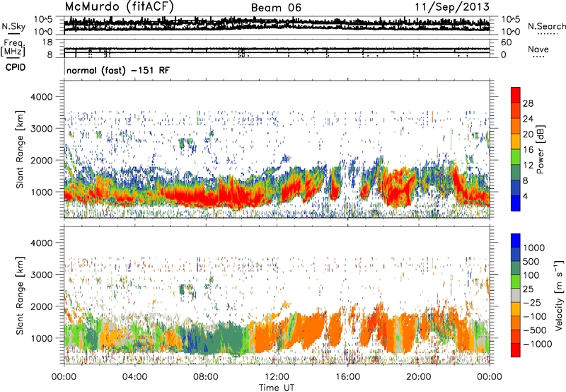This screenshot has height=392, width=566.
Task: Click the "04:00" time axis label
Action: pos(134,377)
